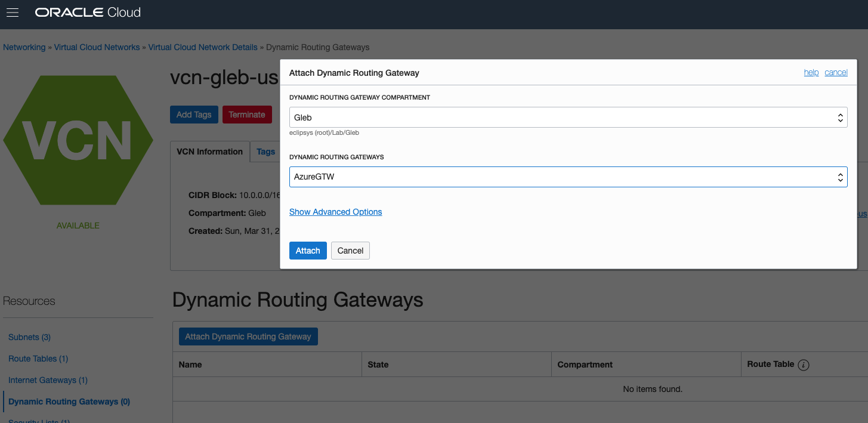The image size is (868, 423).
Task: Open the navigation hamburger menu
Action: pyautogui.click(x=12, y=13)
